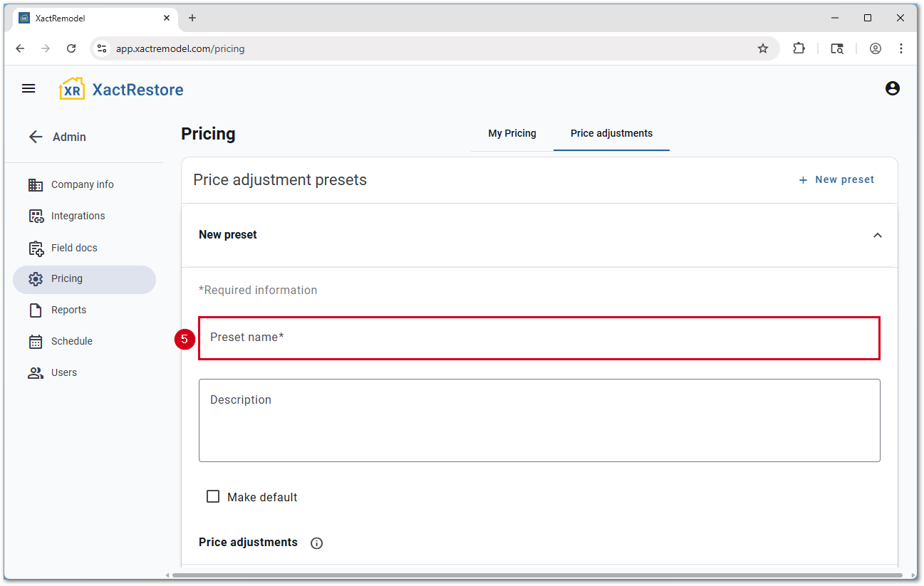Open the hamburger navigation menu
Viewport: 924px width, 586px height.
pos(28,89)
